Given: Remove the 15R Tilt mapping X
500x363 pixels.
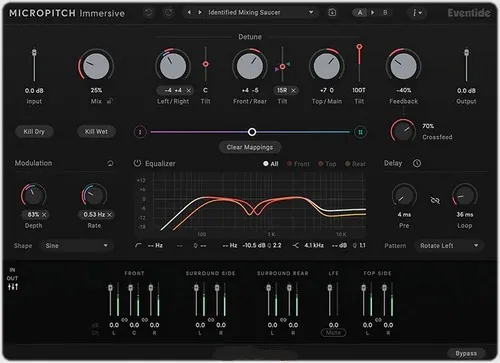Looking at the screenshot, I should (x=293, y=91).
